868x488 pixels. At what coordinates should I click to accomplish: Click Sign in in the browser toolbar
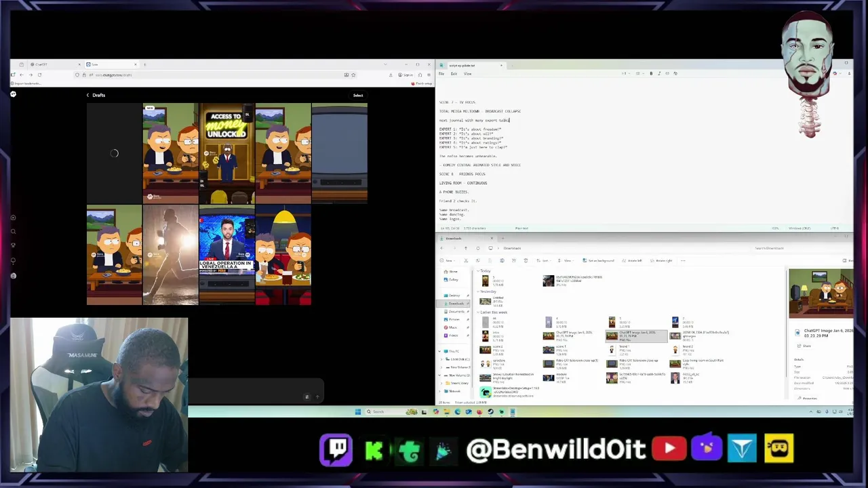[406, 75]
